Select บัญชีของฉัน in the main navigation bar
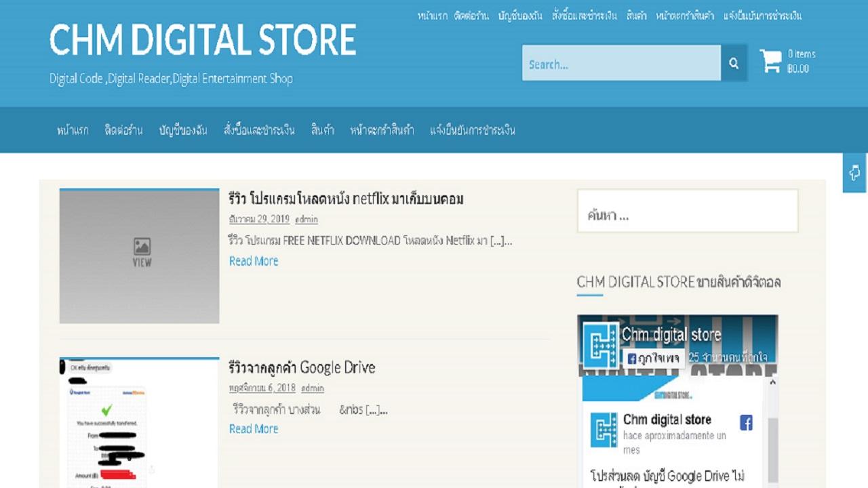 [x=183, y=130]
